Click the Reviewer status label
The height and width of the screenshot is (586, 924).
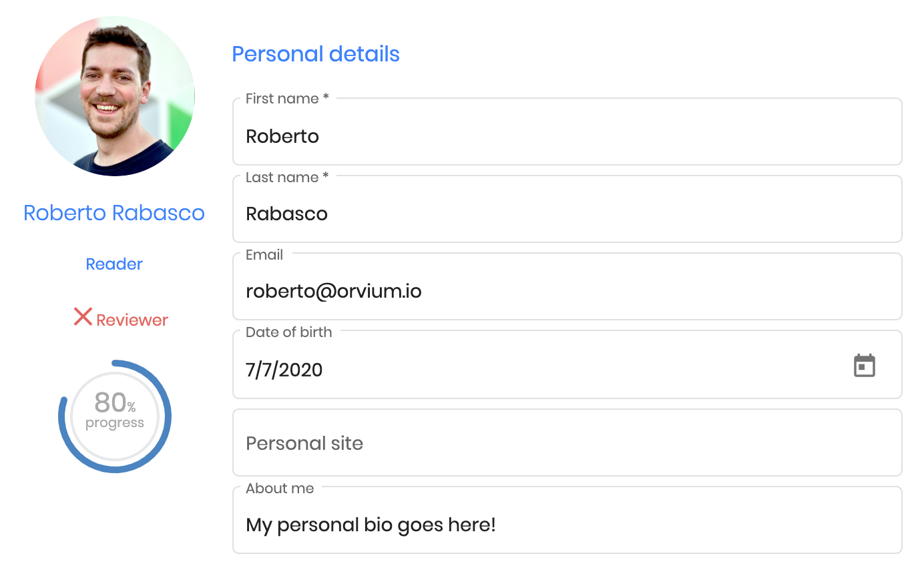pos(132,320)
